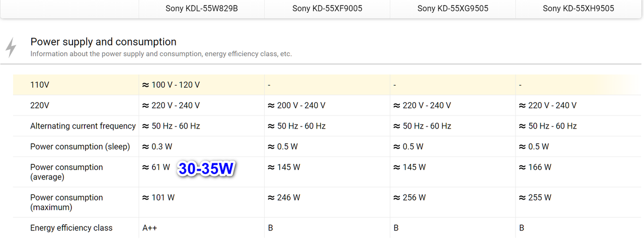This screenshot has height=246, width=644.
Task: Click the '≈ 100 V - 120 V' cell
Action: pyautogui.click(x=171, y=85)
